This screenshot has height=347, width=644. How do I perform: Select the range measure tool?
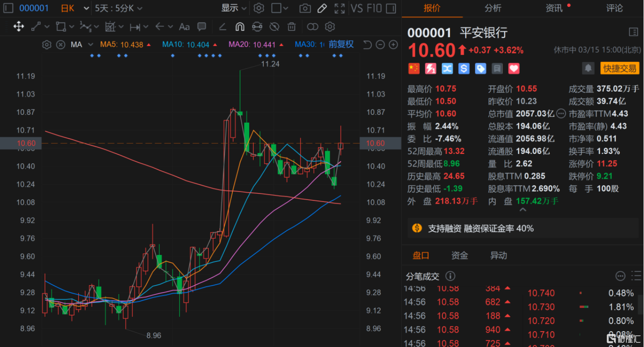(135, 27)
